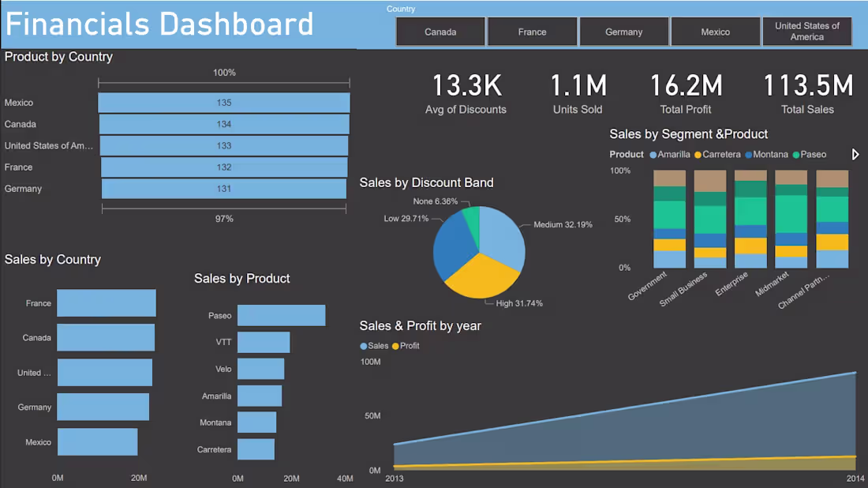Image resolution: width=868 pixels, height=488 pixels.
Task: Click the Sales legend dot
Action: click(363, 346)
